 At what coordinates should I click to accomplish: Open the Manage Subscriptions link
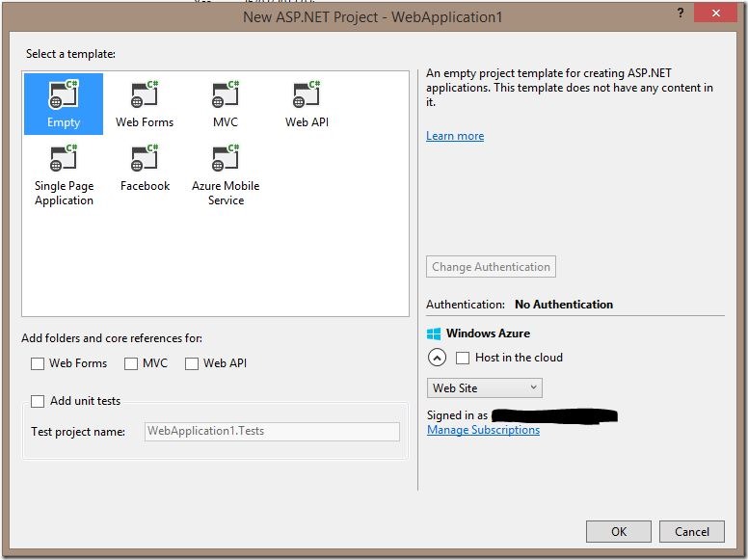[x=483, y=430]
